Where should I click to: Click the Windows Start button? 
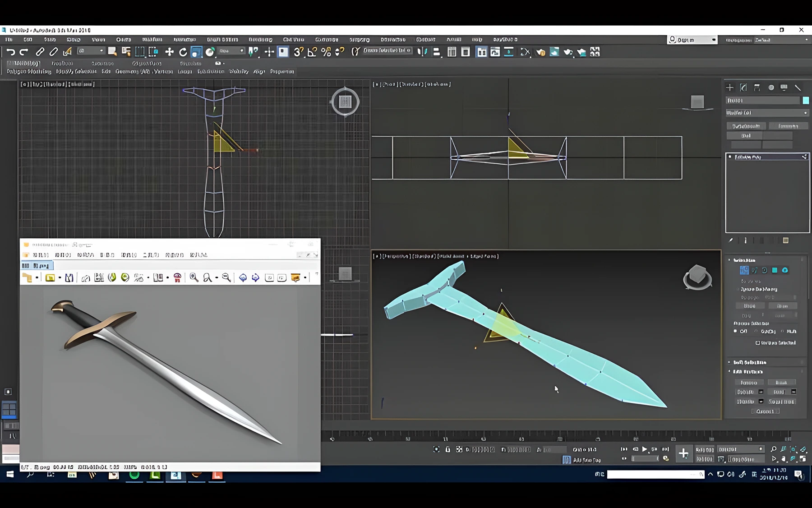[10, 474]
